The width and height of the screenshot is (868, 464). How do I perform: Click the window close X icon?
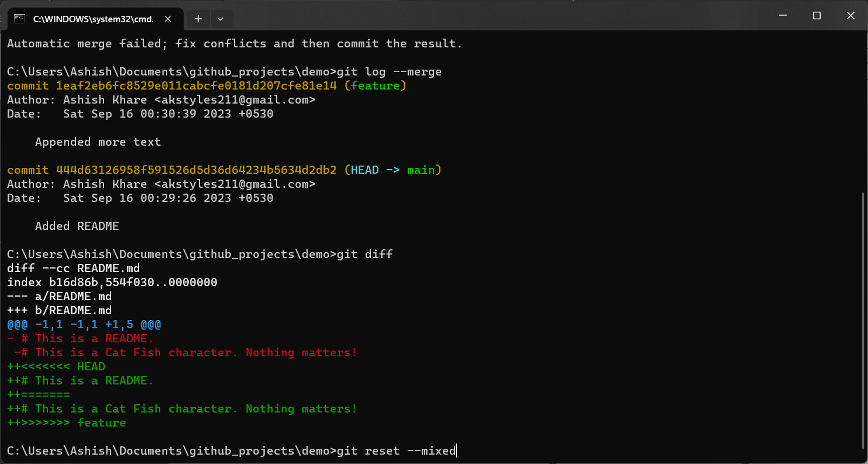[x=850, y=15]
